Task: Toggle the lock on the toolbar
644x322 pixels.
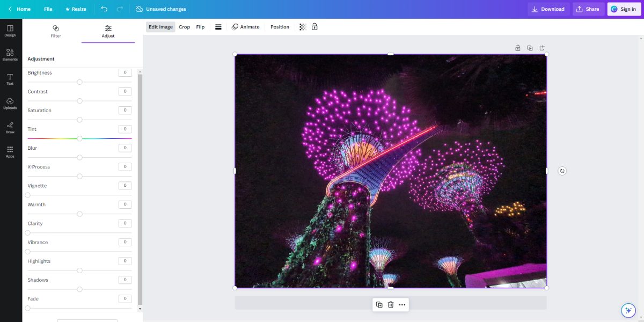Action: tap(315, 26)
